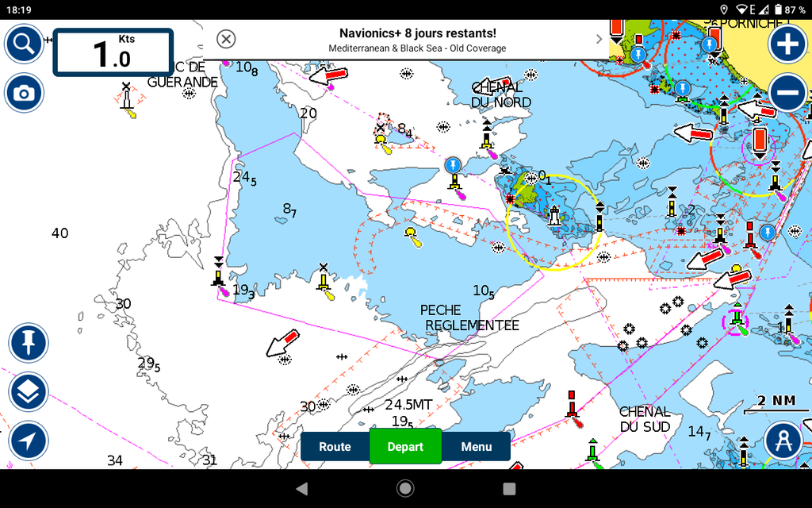This screenshot has width=812, height=508.
Task: Tap the lighthouse symbol inside yellow circle
Action: tap(554, 216)
